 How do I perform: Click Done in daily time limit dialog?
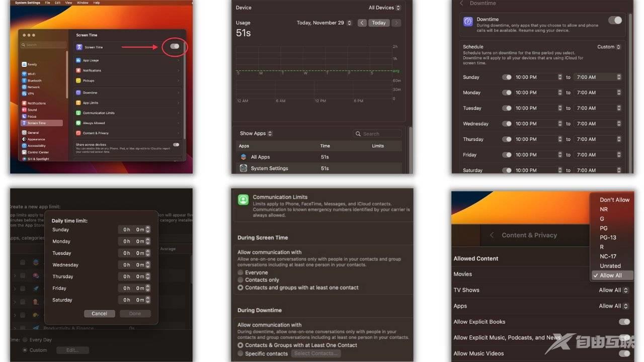(135, 314)
